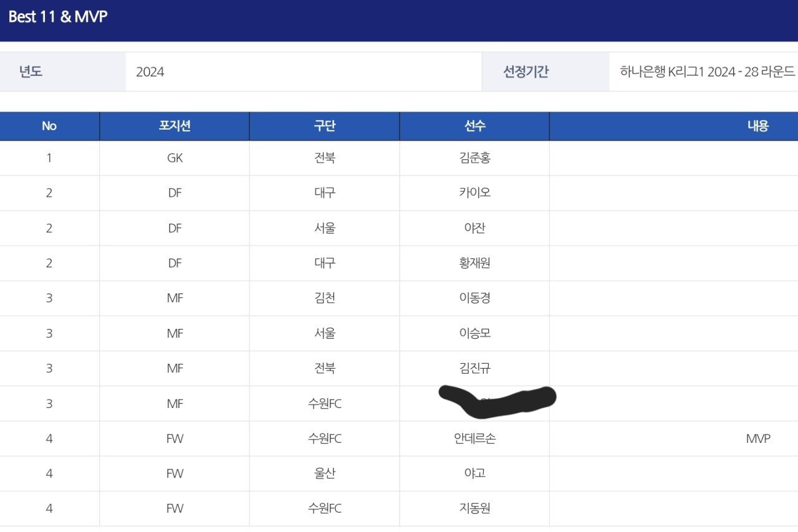Click DF in the 황재원 row
Viewport: 798px width, 532px height.
click(x=175, y=263)
